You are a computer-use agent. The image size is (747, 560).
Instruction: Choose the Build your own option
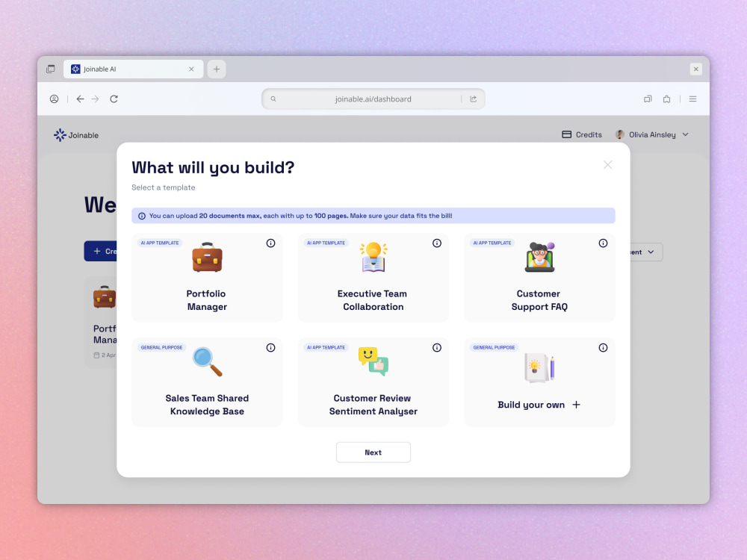(539, 382)
